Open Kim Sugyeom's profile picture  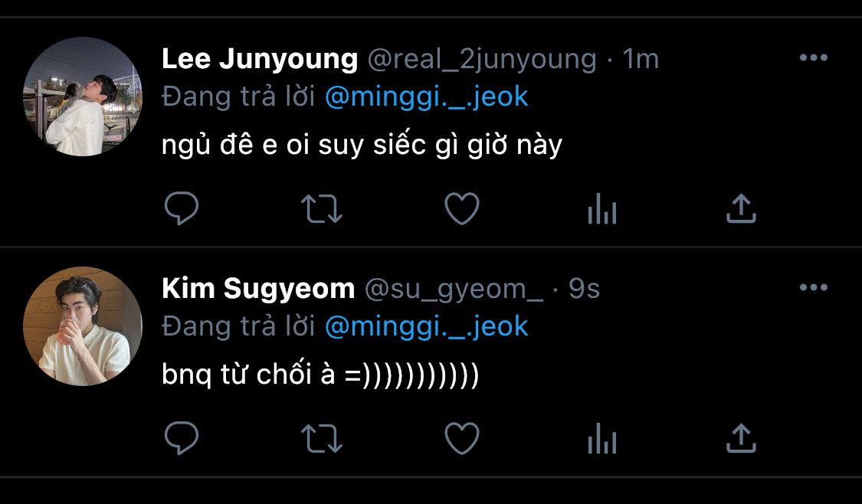point(83,326)
